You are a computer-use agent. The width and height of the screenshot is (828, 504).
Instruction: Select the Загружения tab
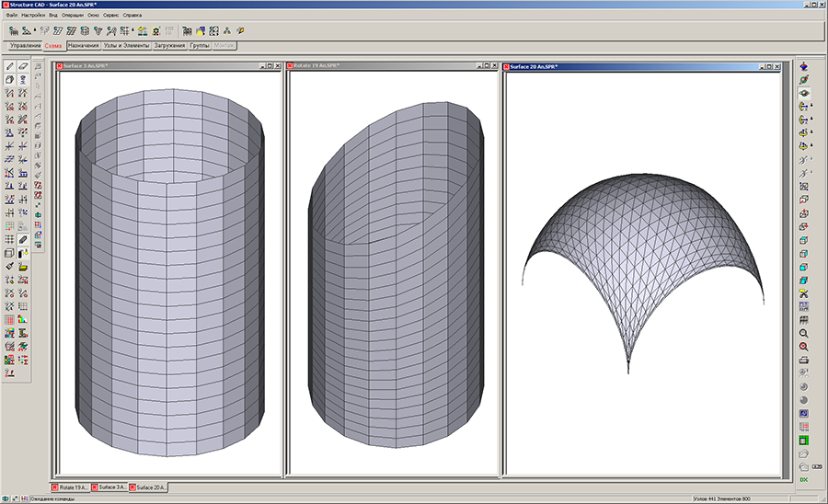click(x=169, y=45)
